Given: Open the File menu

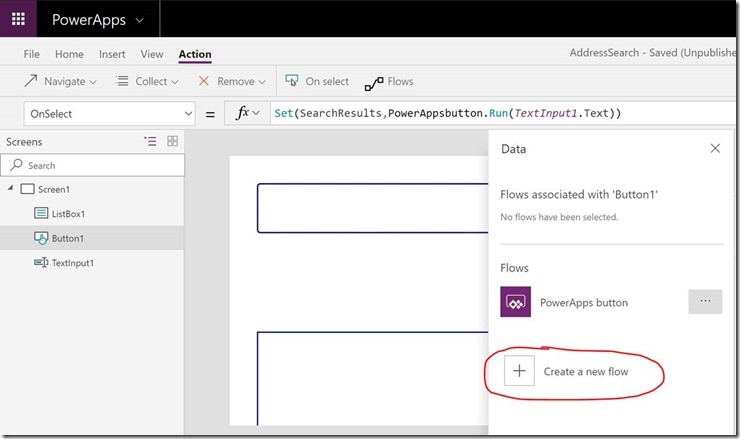Looking at the screenshot, I should [32, 54].
